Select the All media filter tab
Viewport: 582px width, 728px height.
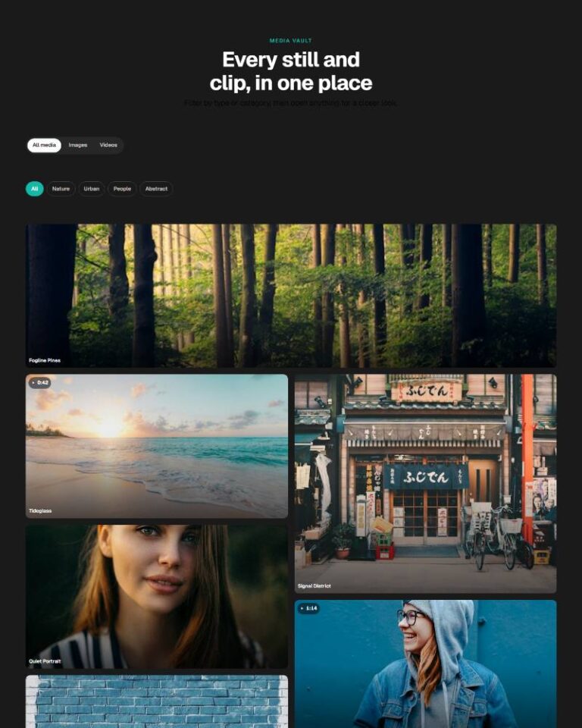(x=44, y=146)
